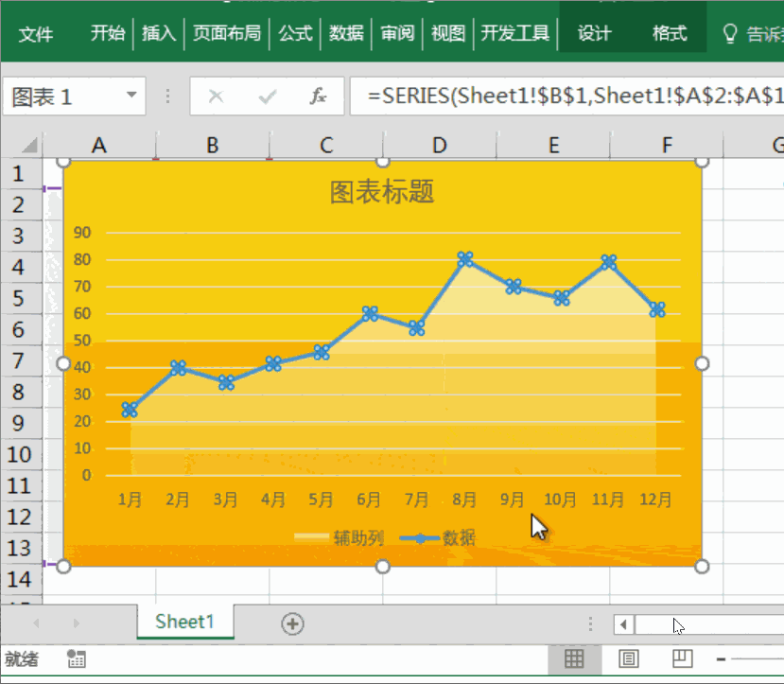Click the chart's bottom-middle resize handle
Screen dimensions: 784x684
click(x=382, y=567)
